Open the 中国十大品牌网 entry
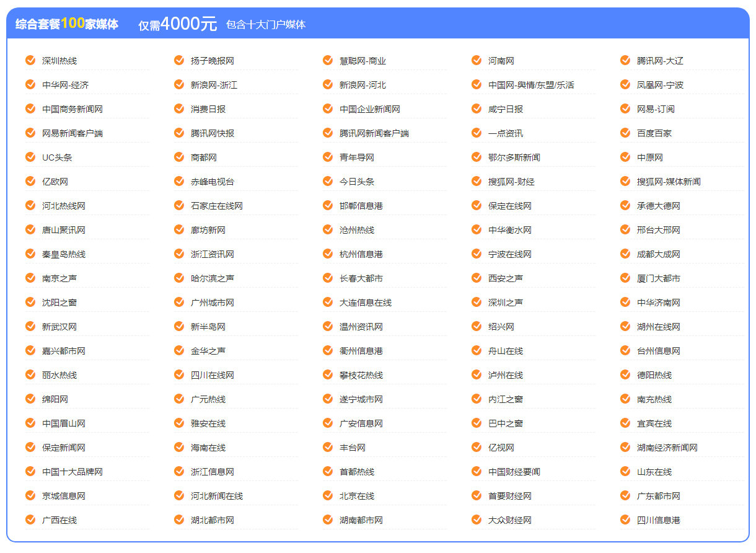Screen dimensions: 756x553 pyautogui.click(x=73, y=472)
